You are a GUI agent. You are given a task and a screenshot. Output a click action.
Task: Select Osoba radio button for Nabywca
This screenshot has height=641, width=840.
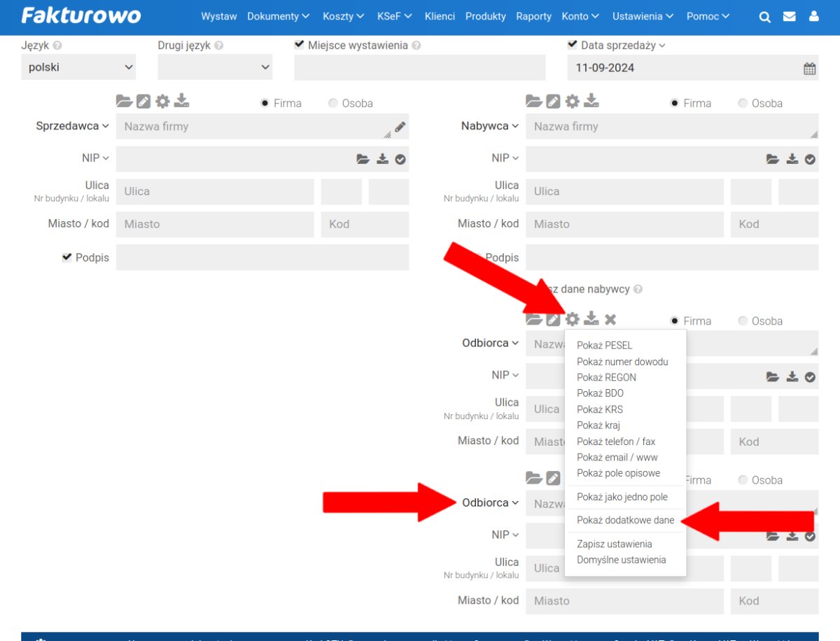click(x=743, y=103)
